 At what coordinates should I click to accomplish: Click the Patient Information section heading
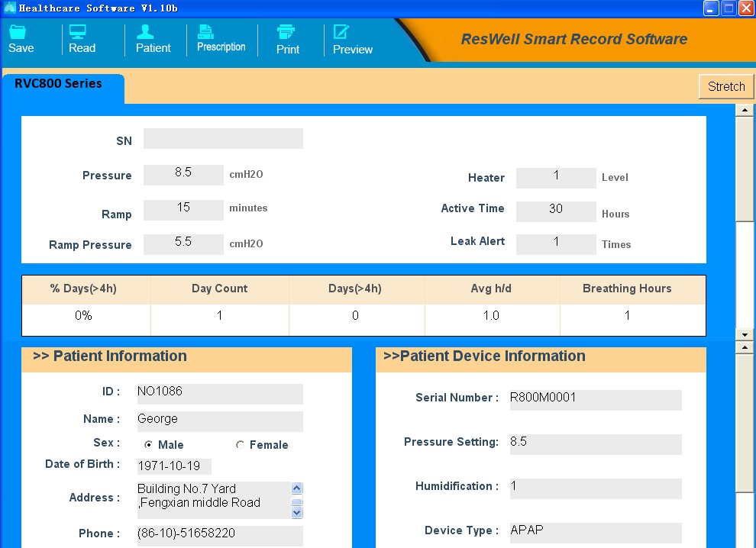(x=110, y=356)
